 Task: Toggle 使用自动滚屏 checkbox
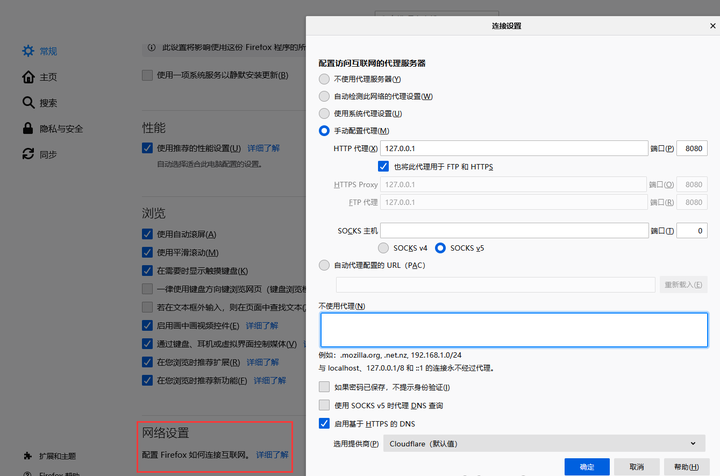tap(147, 234)
